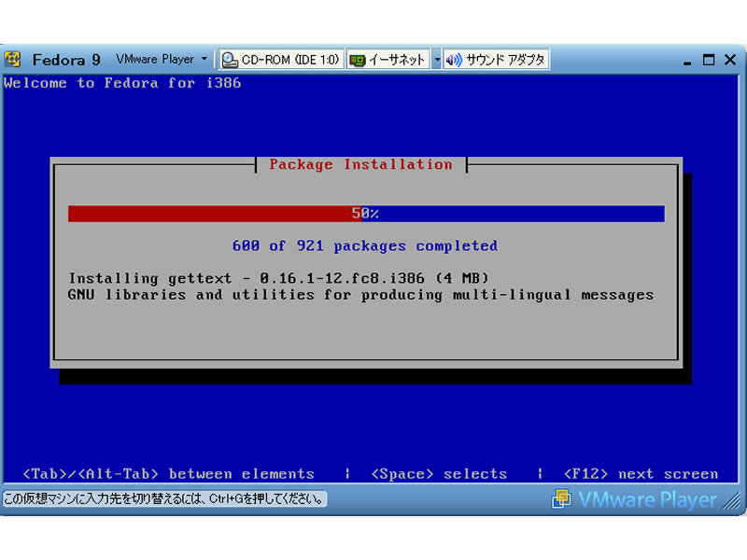Image resolution: width=747 pixels, height=560 pixels.
Task: Click the Ctrl+G status bar message
Action: [164, 499]
